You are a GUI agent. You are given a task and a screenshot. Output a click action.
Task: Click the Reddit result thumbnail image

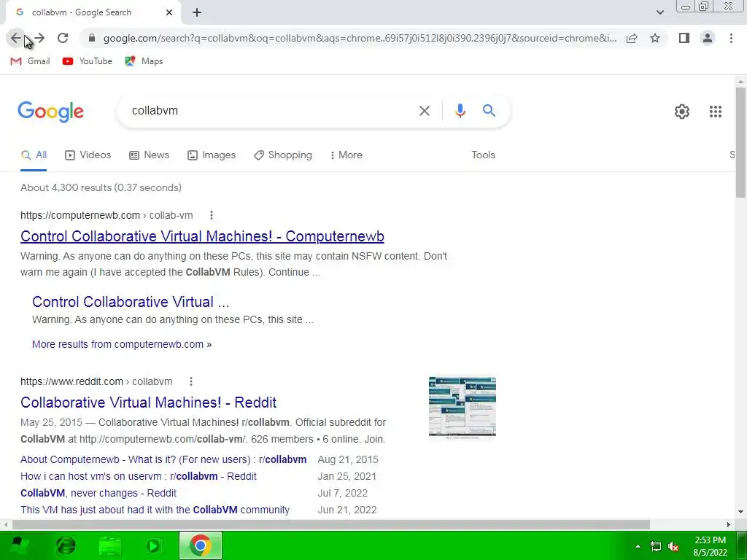click(462, 407)
